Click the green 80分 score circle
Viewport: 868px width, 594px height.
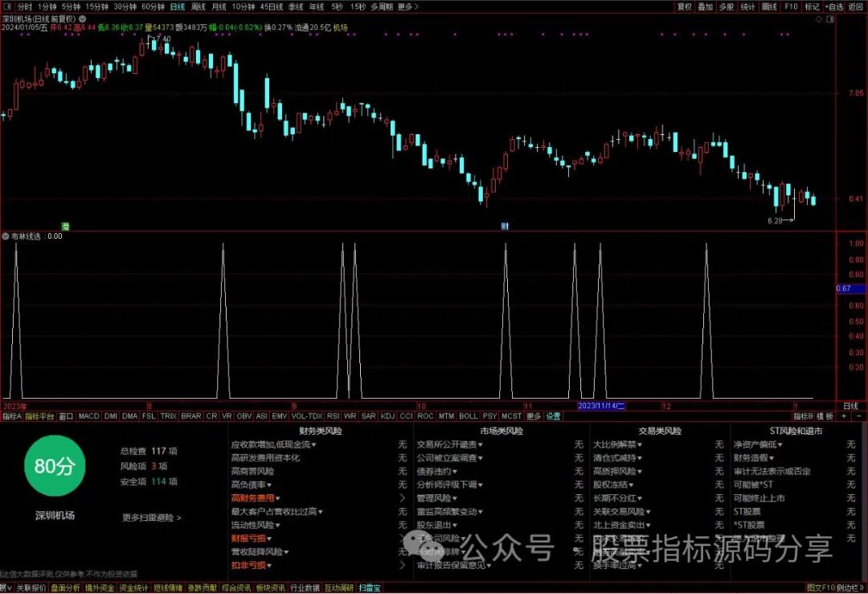coord(55,465)
